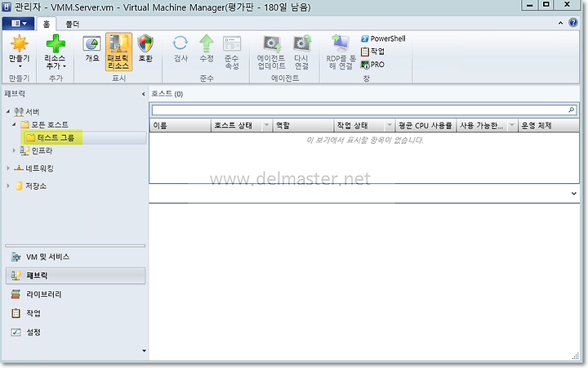Open the PRO window in ribbon
This screenshot has height=368, width=588.
(372, 65)
